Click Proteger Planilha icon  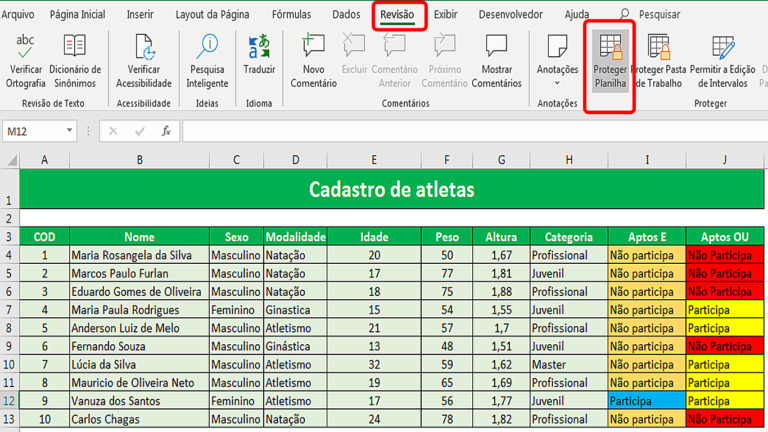pos(610,46)
